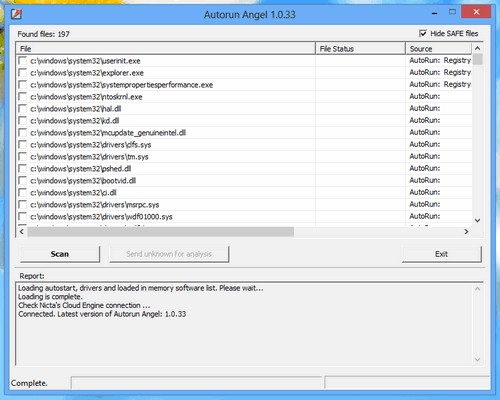Check the box for ntoskrnl.exe
Viewport: 500px width, 400px height.
pos(23,97)
